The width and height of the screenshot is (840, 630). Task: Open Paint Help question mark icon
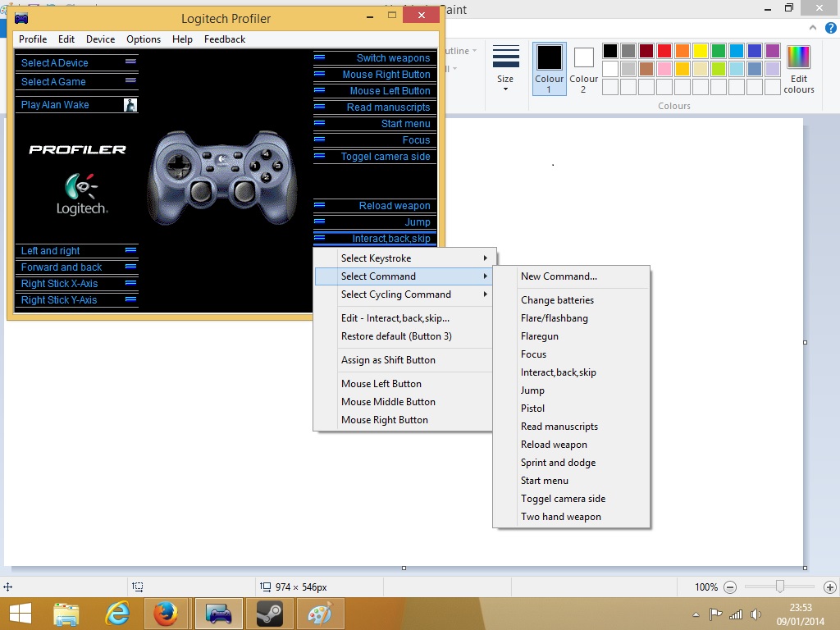pyautogui.click(x=830, y=28)
